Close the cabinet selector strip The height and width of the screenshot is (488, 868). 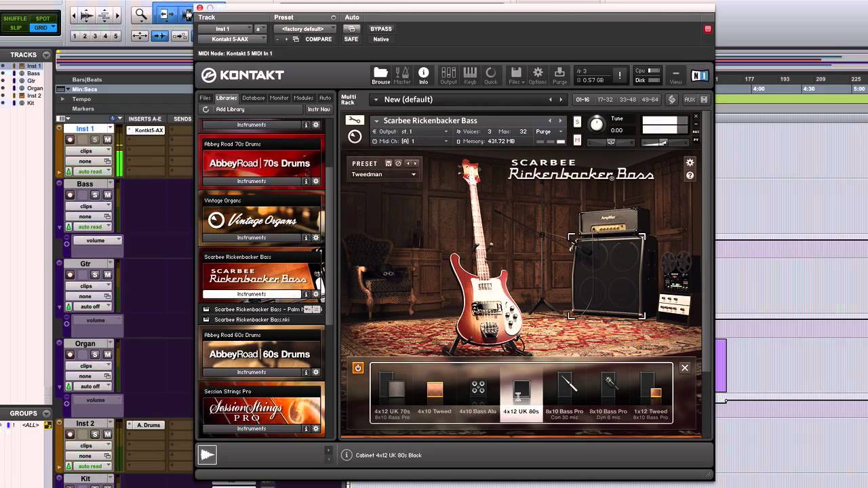point(684,368)
